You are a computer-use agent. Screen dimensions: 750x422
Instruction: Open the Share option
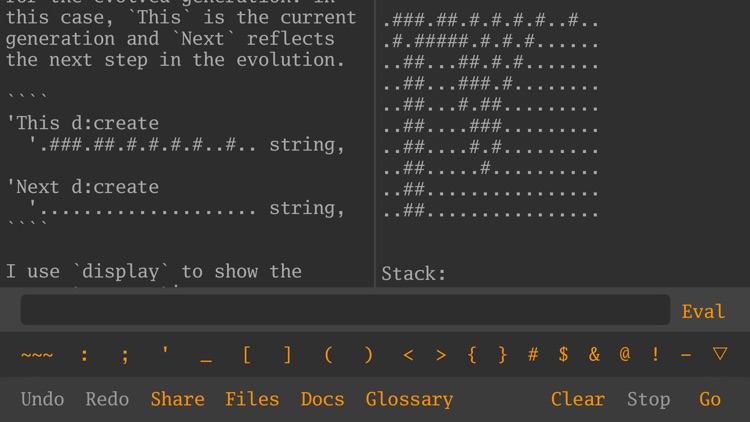[177, 399]
